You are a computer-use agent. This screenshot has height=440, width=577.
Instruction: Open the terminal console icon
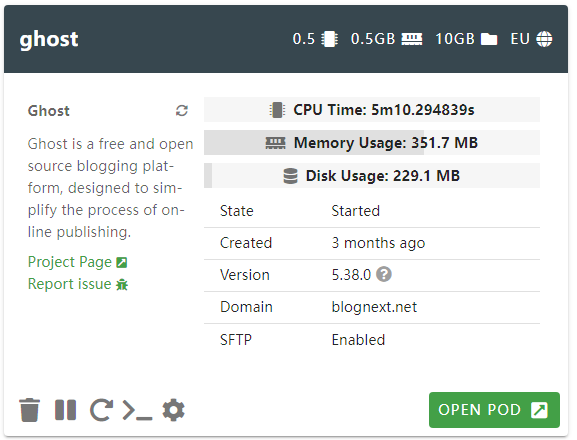click(x=137, y=410)
